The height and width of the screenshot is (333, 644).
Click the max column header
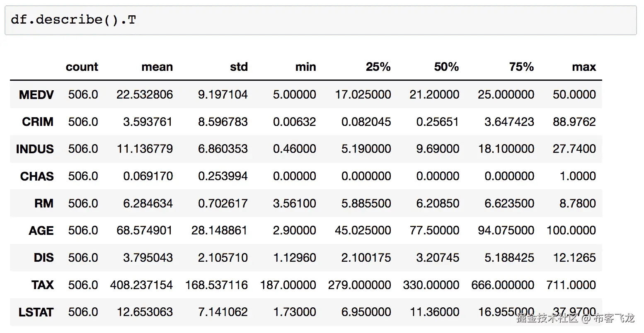pyautogui.click(x=584, y=67)
